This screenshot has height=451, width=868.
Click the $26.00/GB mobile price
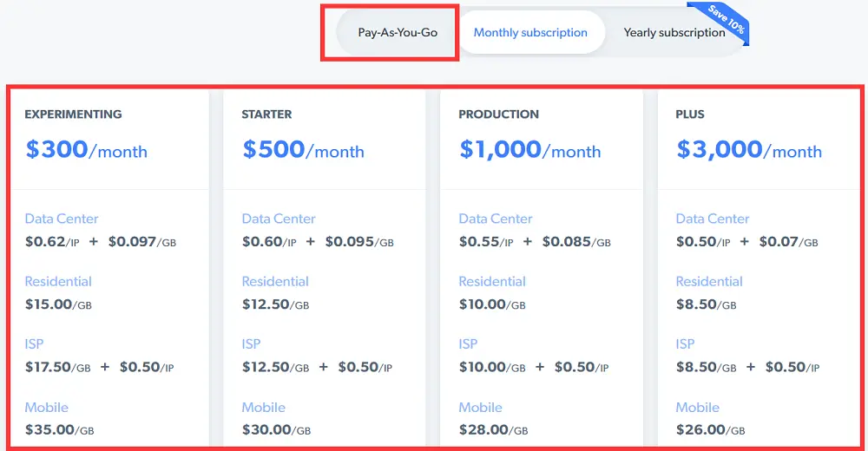(710, 430)
